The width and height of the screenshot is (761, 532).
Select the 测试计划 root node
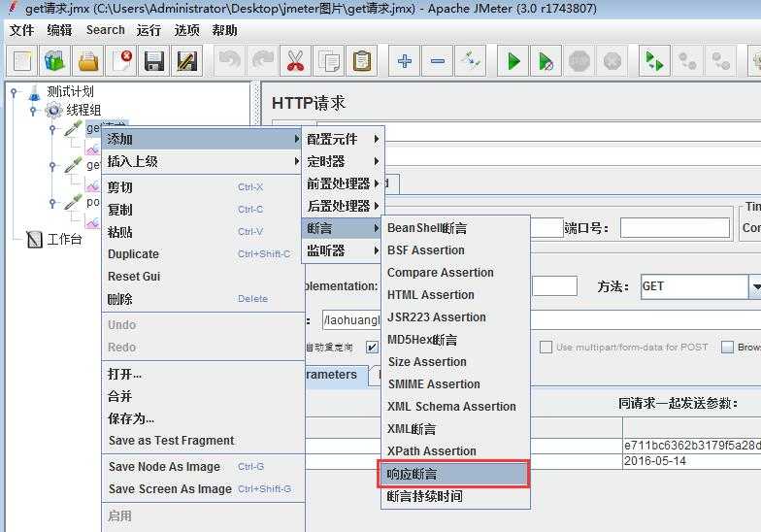pos(70,91)
